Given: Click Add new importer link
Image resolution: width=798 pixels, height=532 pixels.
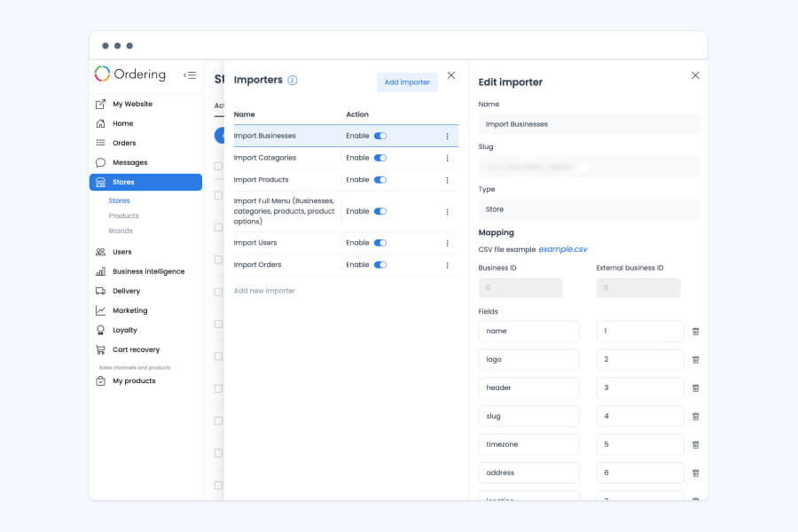Looking at the screenshot, I should point(264,291).
